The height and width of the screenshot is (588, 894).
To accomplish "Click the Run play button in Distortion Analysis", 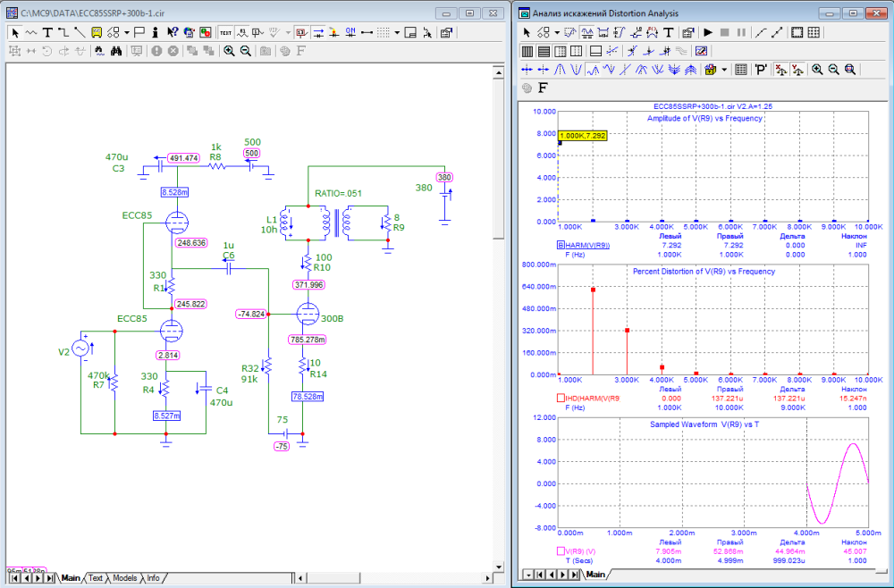I will point(708,32).
